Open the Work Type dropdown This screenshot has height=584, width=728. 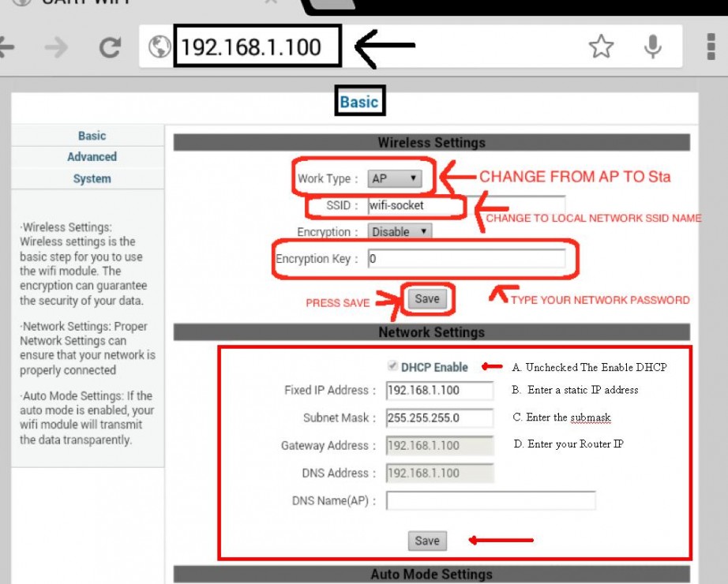pyautogui.click(x=395, y=179)
